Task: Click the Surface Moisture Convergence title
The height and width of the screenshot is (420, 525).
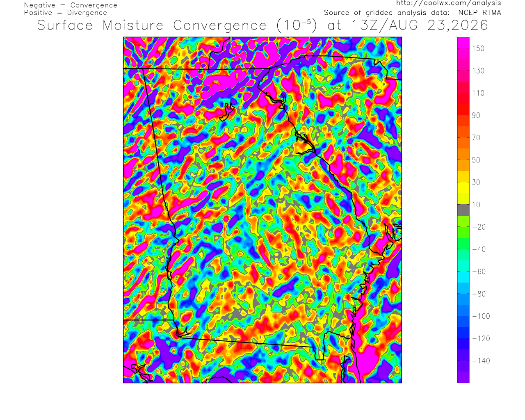Action: [152, 25]
